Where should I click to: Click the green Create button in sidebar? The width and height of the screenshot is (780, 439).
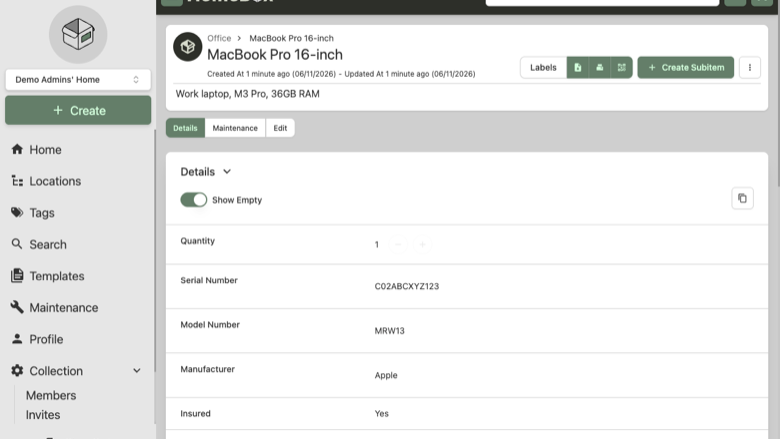(x=78, y=110)
